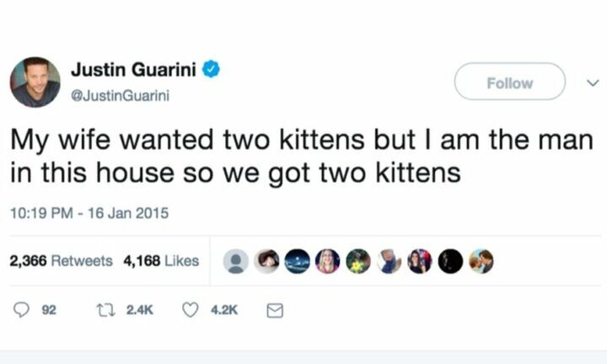Click the @JustinGuarini handle
This screenshot has width=607, height=364.
[120, 96]
